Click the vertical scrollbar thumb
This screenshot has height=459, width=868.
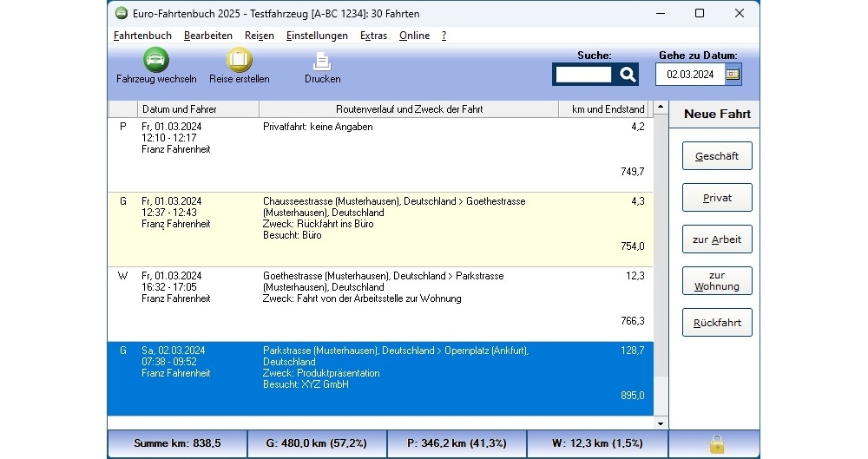pyautogui.click(x=661, y=246)
